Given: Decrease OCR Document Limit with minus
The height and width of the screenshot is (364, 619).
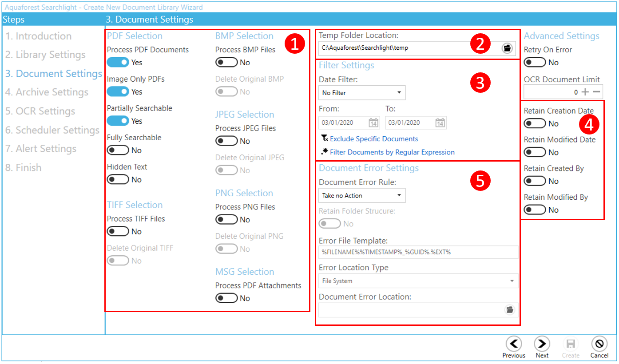Looking at the screenshot, I should pos(597,92).
